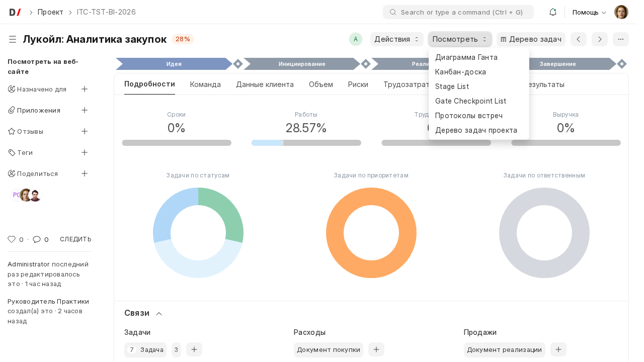Viewport: 644px width, 362px height.
Task: Select the Идея stage in the pipeline
Action: point(174,64)
